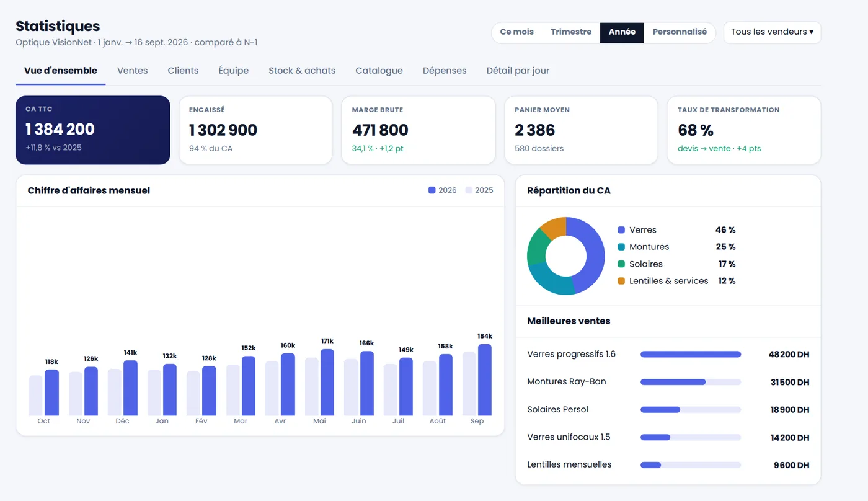Click the Solaires legend color dot
This screenshot has height=501, width=868.
coord(621,264)
